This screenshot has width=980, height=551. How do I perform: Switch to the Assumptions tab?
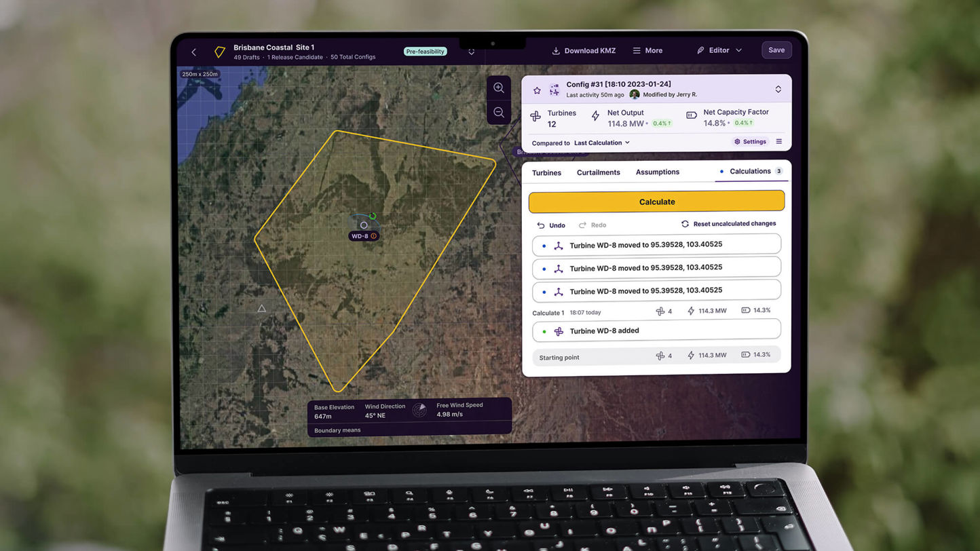point(657,172)
